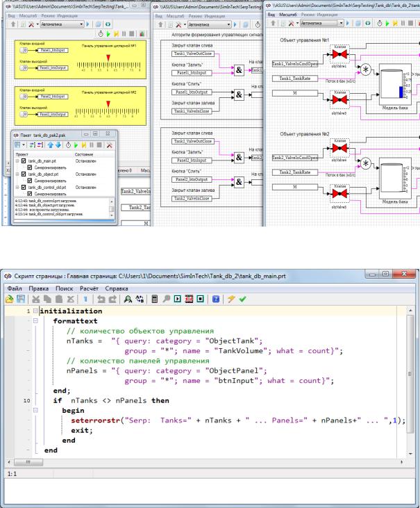Open the save dropdown arrow in the package toolbar
Image resolution: width=420 pixels, height=508 pixels.
coord(24,145)
